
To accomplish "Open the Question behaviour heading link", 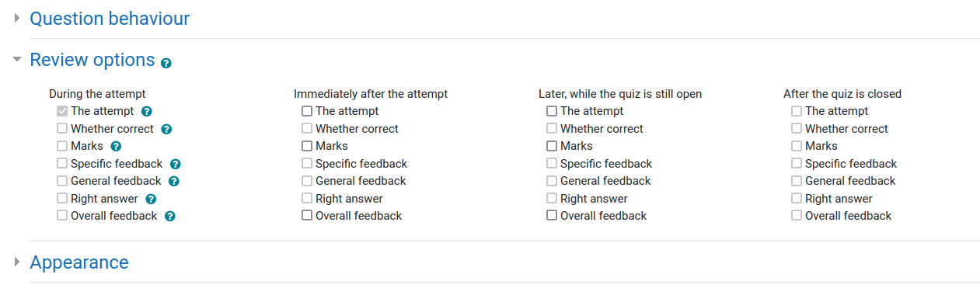I will click(110, 19).
